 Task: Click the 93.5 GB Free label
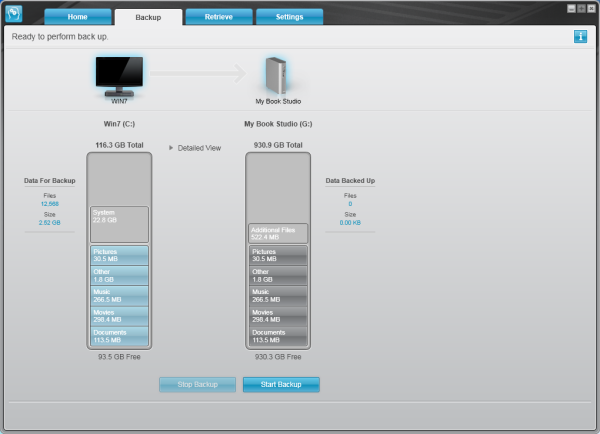click(x=119, y=357)
